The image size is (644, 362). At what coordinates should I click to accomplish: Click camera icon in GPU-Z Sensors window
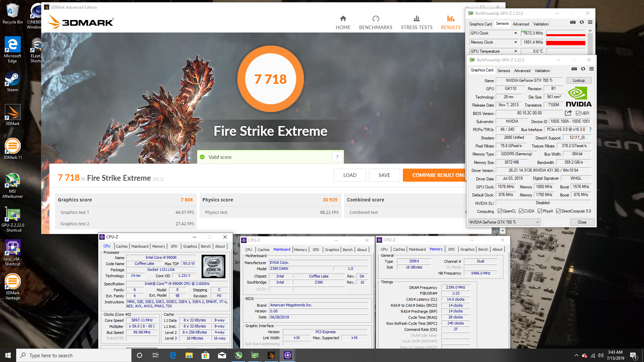click(573, 22)
